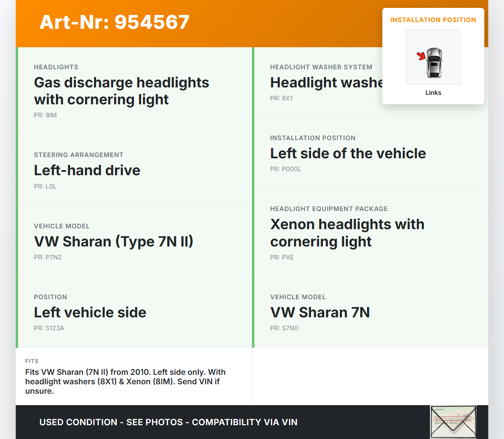Click 'Xenon headlights with cornering light'
The width and height of the screenshot is (504, 439).
pos(347,233)
